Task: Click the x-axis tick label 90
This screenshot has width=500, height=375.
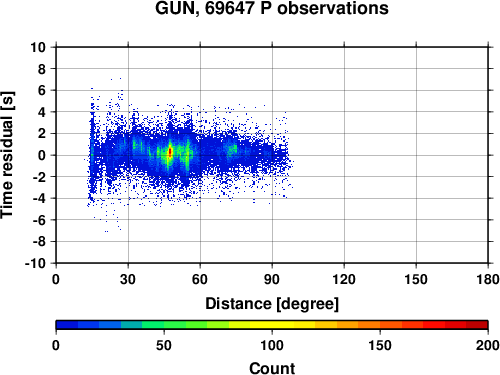Action: pyautogui.click(x=272, y=279)
